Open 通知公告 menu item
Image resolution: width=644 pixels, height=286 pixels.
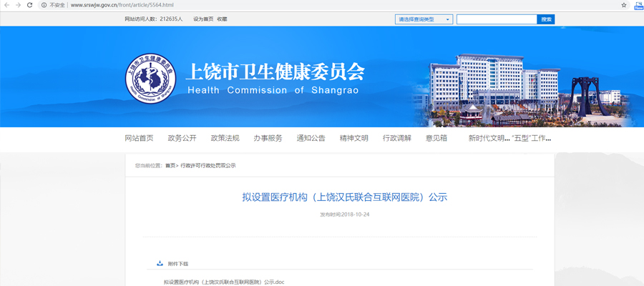pyautogui.click(x=311, y=138)
